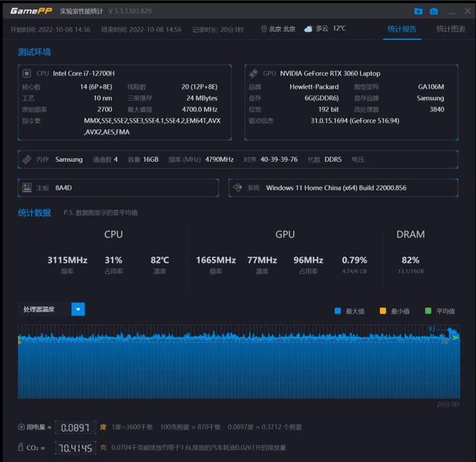Image resolution: width=476 pixels, height=462 pixels.
Task: Open the 处理器温度 dropdown arrow
Action: [x=78, y=309]
